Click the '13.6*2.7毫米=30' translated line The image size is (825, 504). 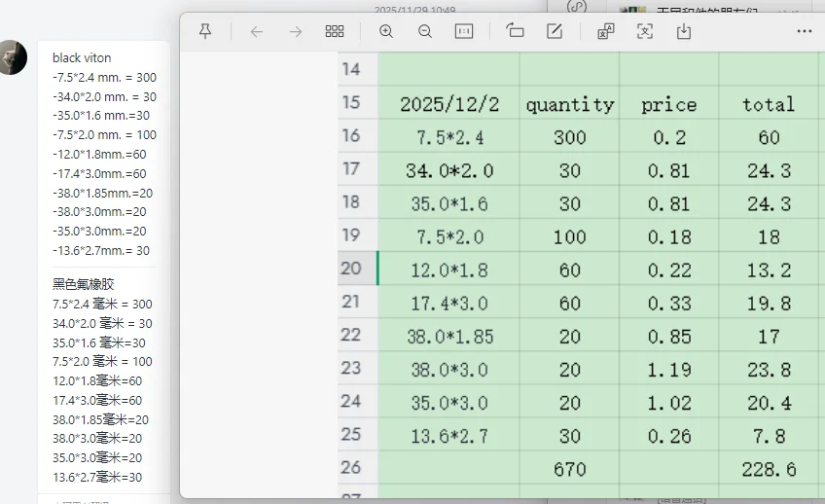pos(97,477)
